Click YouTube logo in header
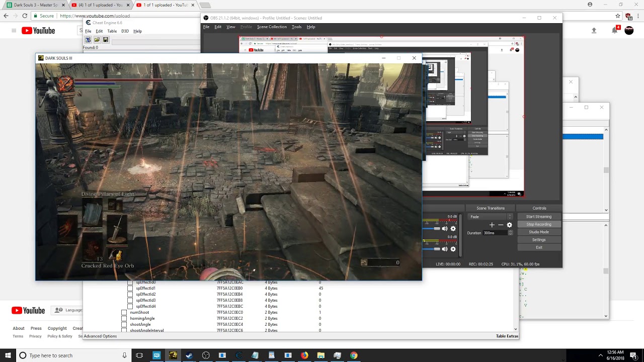644x362 pixels. tap(38, 31)
